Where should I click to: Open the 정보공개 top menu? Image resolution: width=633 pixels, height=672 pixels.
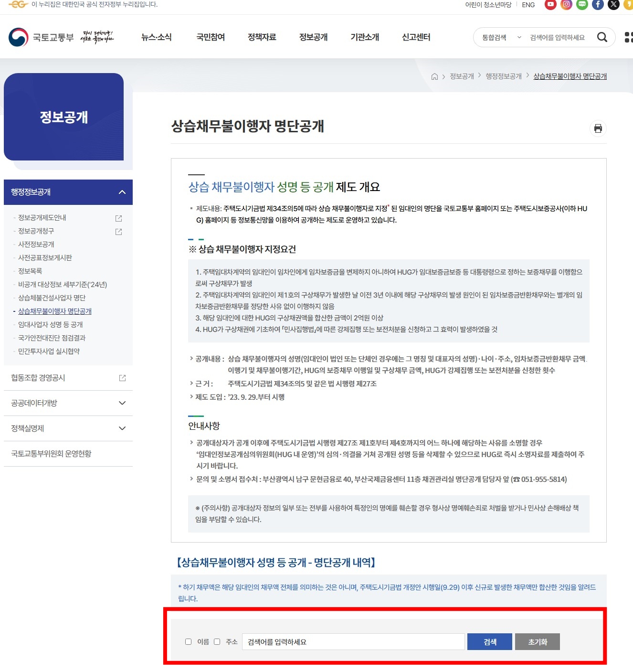point(314,37)
